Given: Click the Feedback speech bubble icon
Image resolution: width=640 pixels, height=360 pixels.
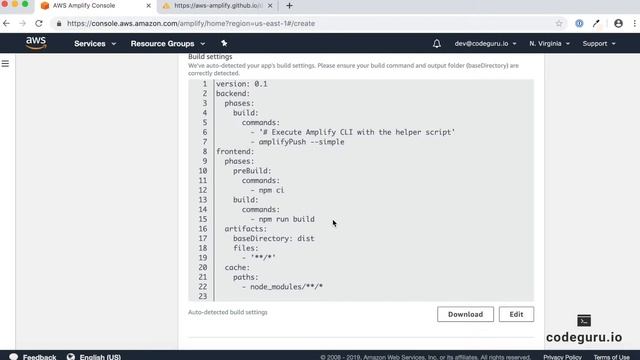Looking at the screenshot, I should 13,357.
